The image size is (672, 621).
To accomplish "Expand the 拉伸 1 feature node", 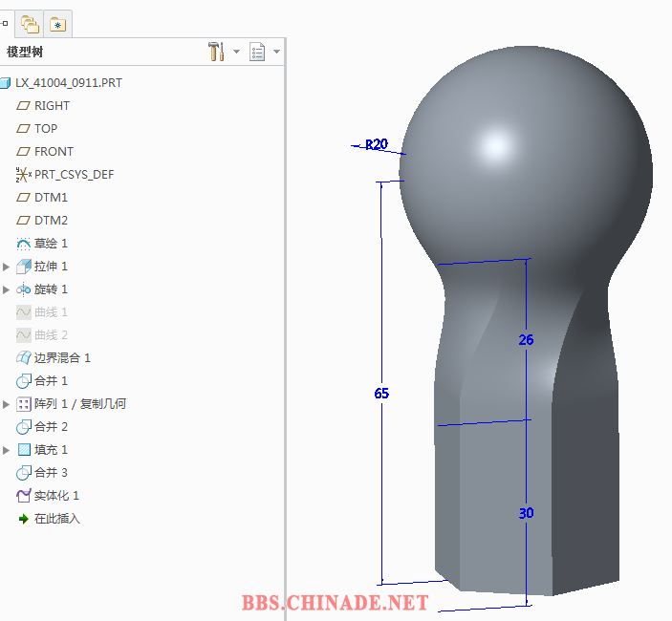I will click(x=7, y=267).
